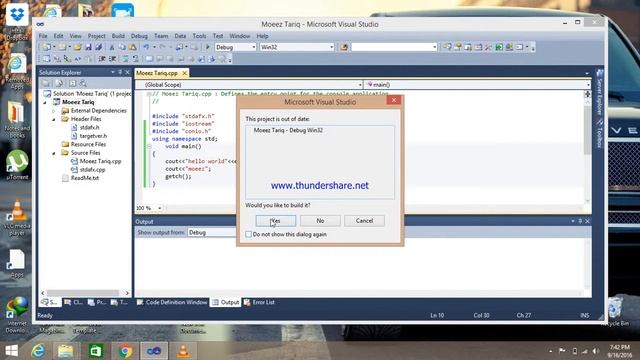Select targetver.h in Solution Explorer
Screen dimensions: 640x360
point(93,136)
